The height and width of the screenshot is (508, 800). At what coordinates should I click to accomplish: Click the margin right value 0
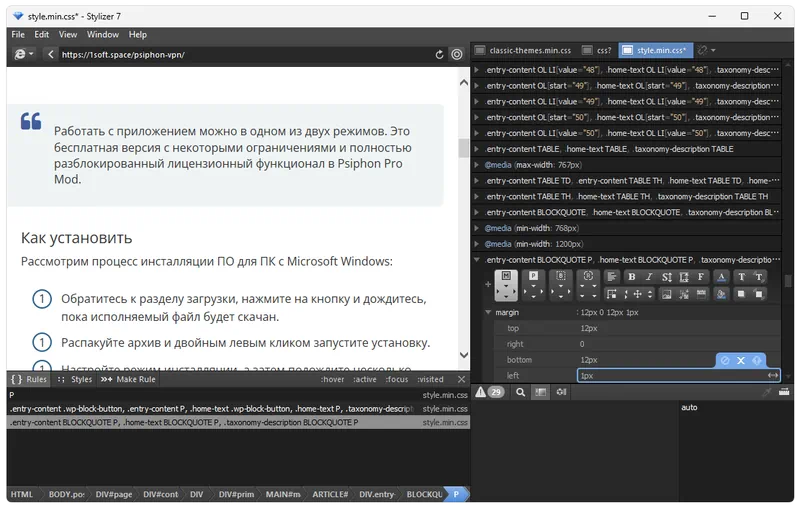[x=582, y=344]
